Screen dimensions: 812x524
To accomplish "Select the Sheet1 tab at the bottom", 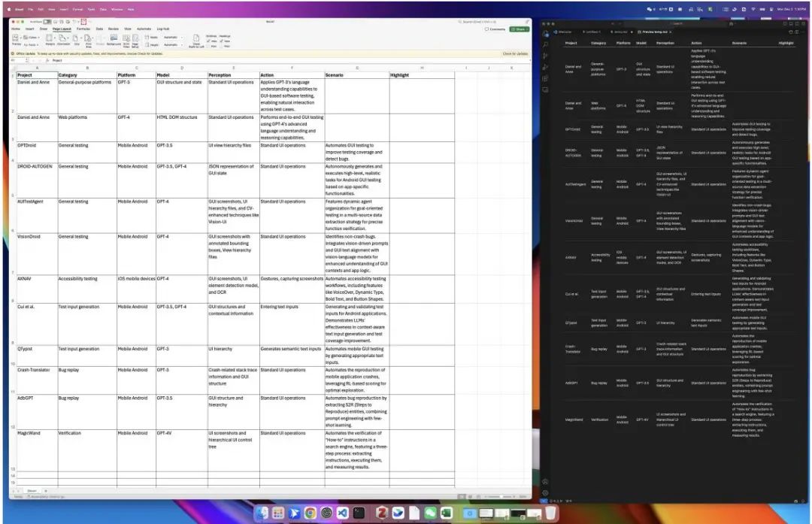I will click(x=32, y=491).
